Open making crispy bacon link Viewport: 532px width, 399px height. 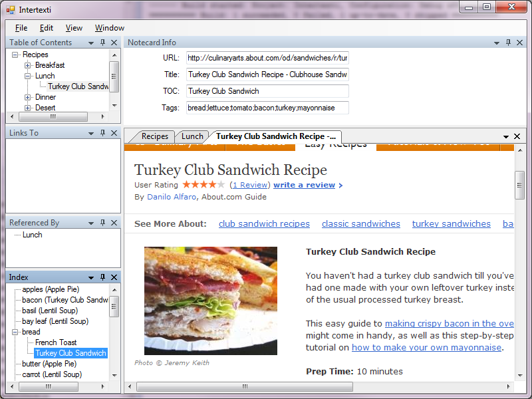(450, 324)
